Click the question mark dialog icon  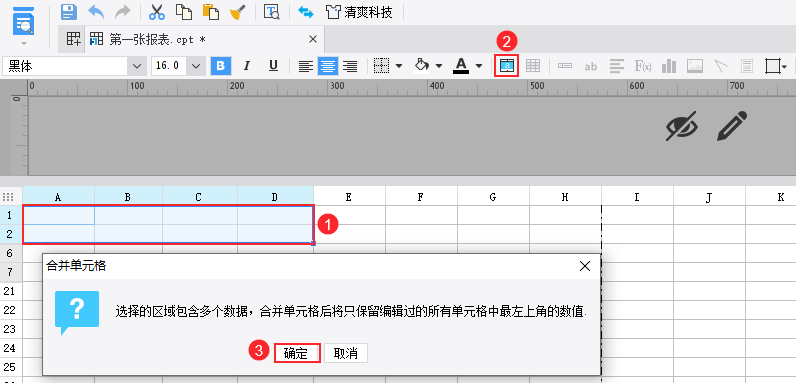[x=77, y=311]
